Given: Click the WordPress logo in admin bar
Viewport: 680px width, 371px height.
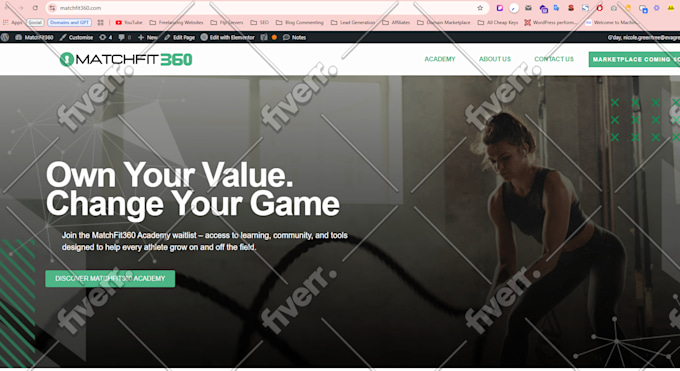Looking at the screenshot, I should pyautogui.click(x=5, y=37).
